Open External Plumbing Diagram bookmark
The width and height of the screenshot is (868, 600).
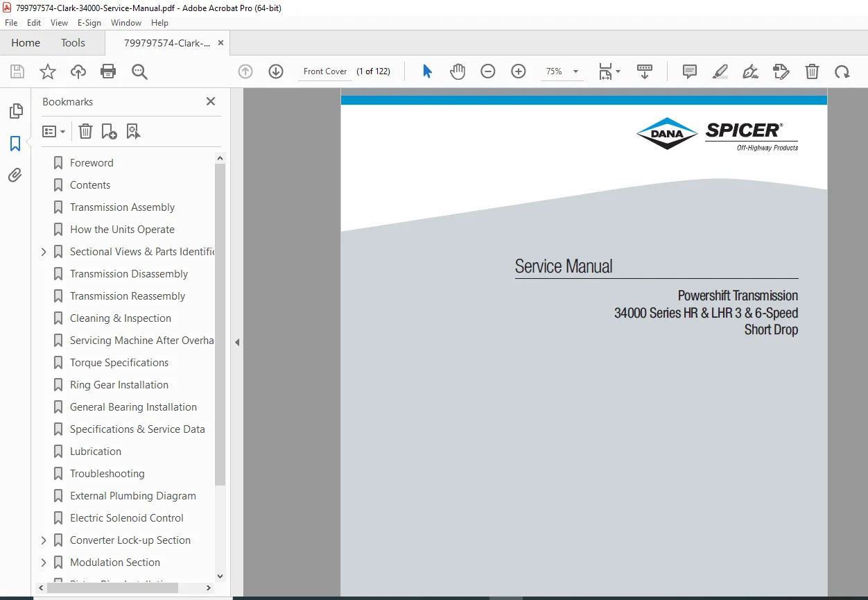pos(133,496)
